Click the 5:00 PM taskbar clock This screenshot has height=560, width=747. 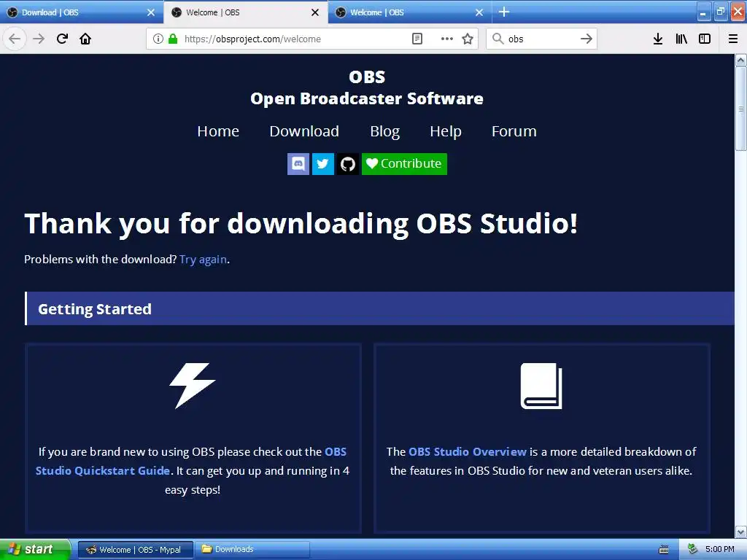(x=719, y=550)
